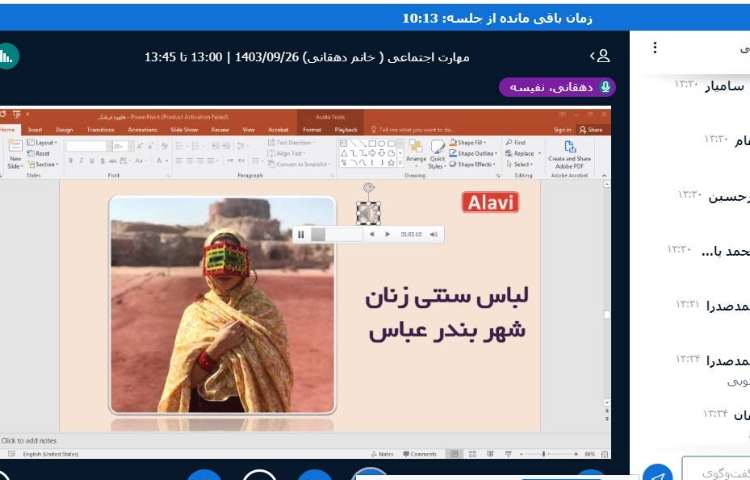
Task: Open the chat panel three-dot options menu
Action: (x=655, y=47)
